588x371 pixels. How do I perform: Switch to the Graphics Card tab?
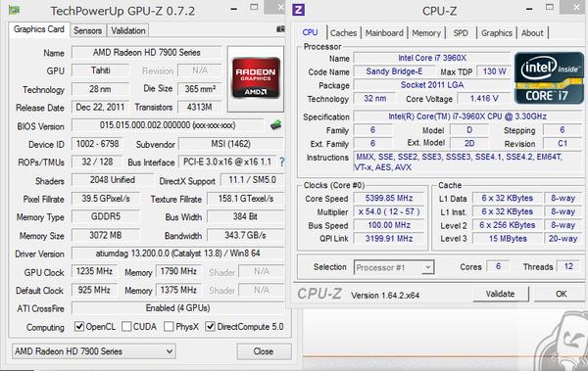coord(39,29)
